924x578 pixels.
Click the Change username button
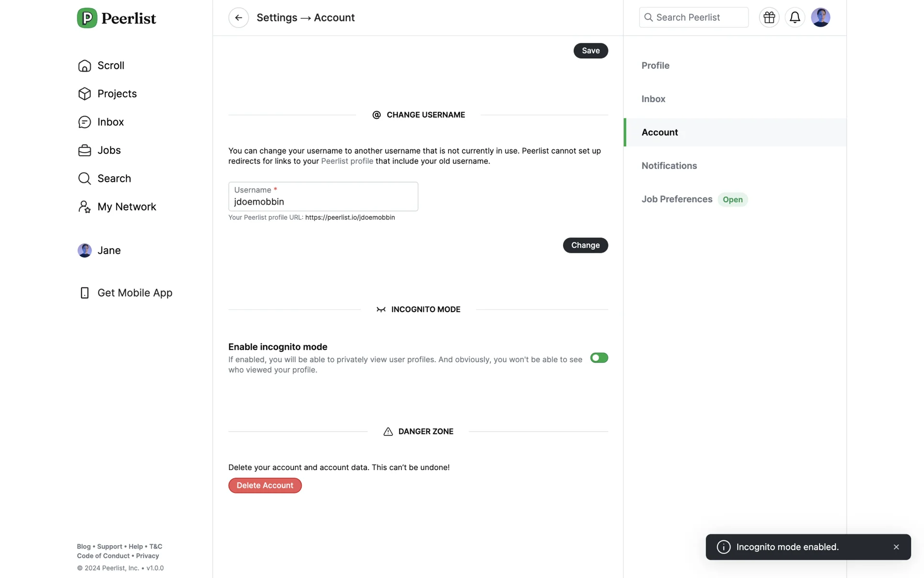point(585,245)
